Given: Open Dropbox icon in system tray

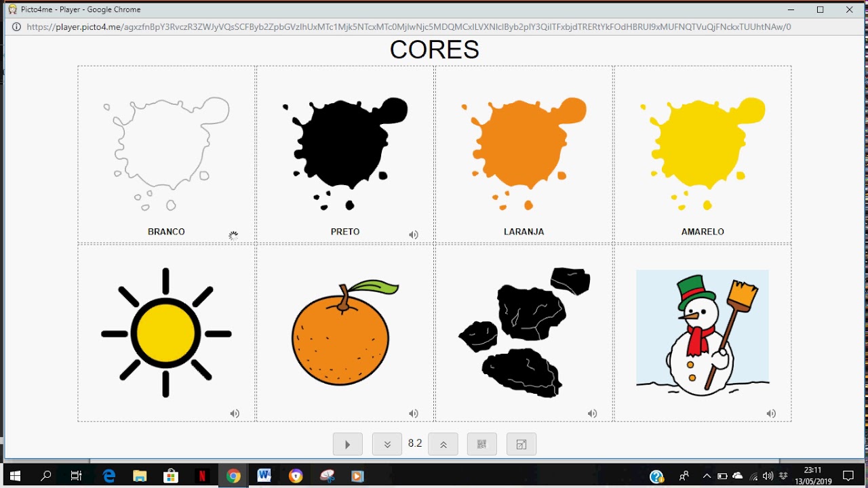Looking at the screenshot, I should (x=784, y=476).
